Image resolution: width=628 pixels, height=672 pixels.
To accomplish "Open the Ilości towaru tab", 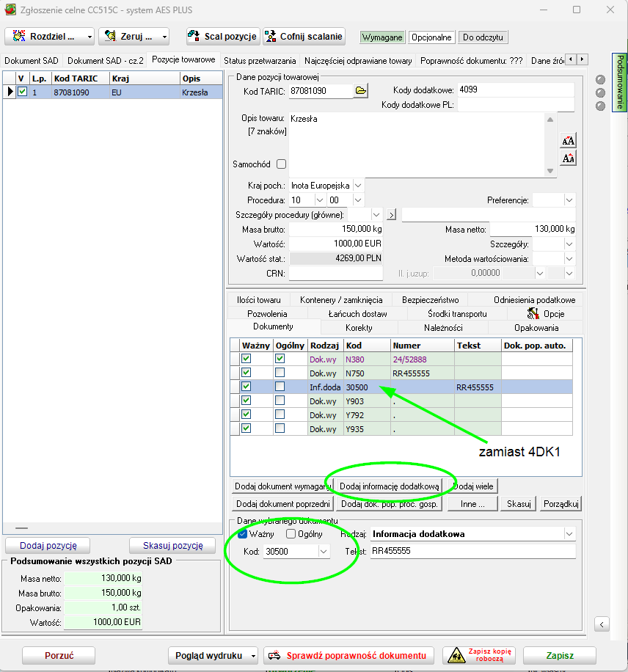I will click(x=258, y=300).
